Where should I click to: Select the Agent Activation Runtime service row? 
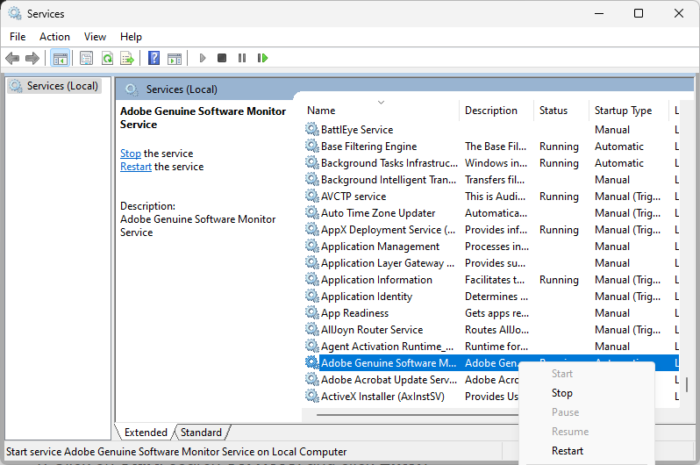pos(491,346)
